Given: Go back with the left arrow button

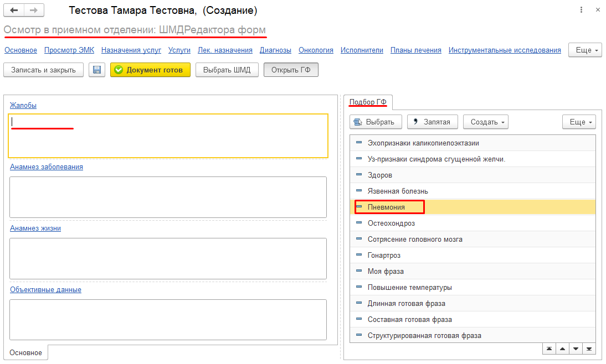Looking at the screenshot, I should click(x=14, y=11).
